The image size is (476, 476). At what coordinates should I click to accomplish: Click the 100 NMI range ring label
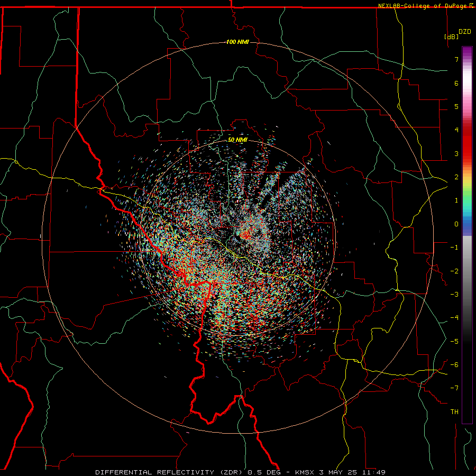click(x=237, y=42)
